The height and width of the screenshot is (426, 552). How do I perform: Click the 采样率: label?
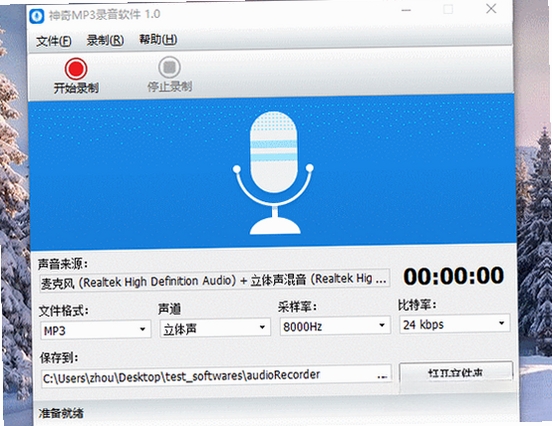(297, 307)
